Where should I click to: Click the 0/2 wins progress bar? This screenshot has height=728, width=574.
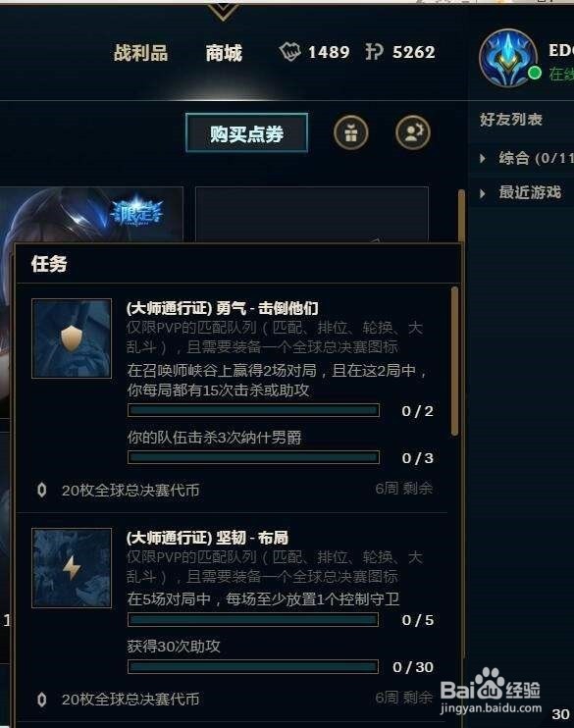pos(253,410)
